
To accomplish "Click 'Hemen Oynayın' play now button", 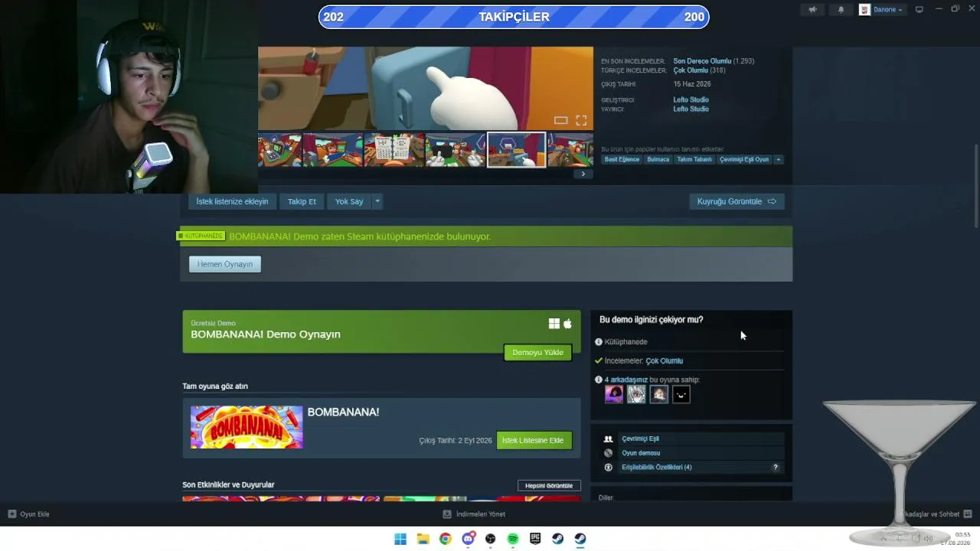I will (225, 264).
